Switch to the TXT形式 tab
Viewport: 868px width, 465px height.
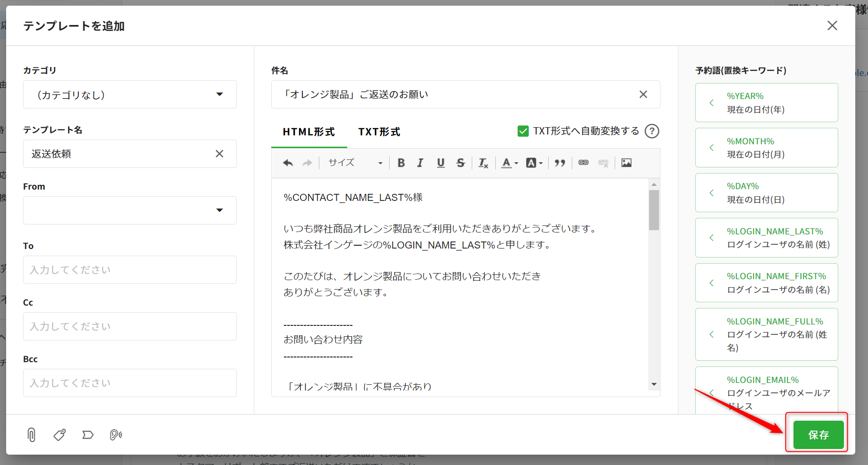(x=379, y=132)
